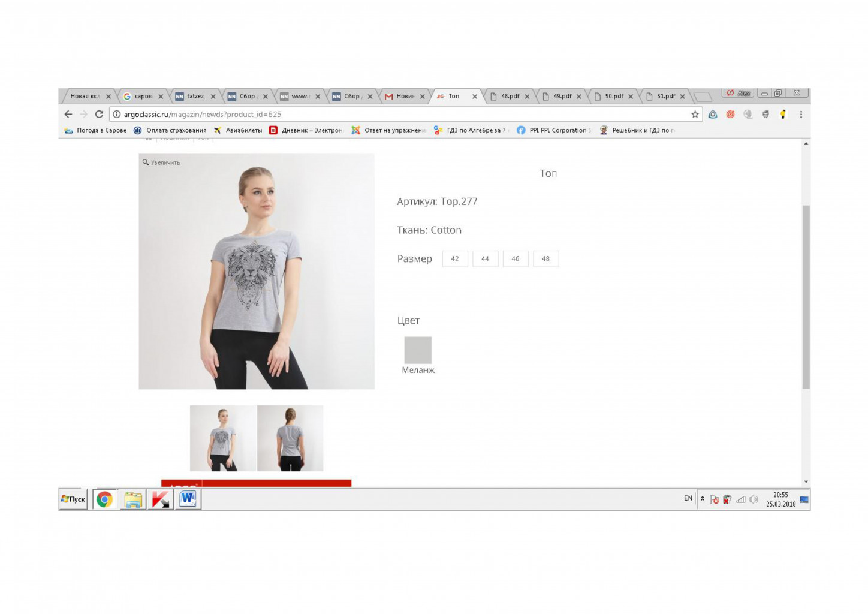Open Погода в Сарове bookmark
Screen dimensions: 868x614
tap(95, 130)
